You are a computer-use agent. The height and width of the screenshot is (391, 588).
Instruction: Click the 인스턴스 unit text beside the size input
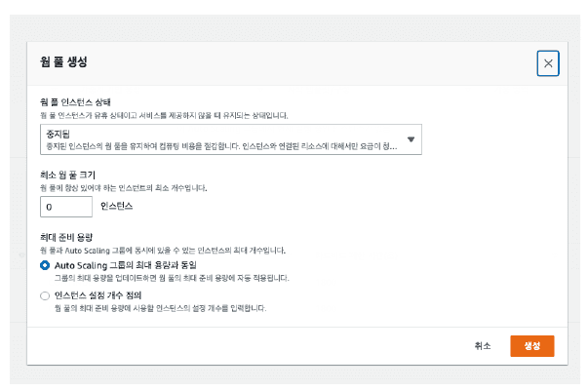tap(116, 207)
